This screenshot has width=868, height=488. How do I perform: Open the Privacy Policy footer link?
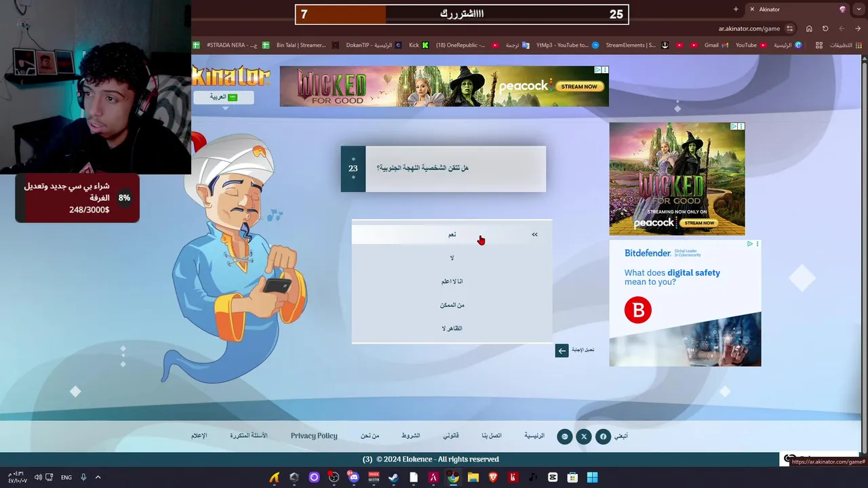pyautogui.click(x=314, y=436)
